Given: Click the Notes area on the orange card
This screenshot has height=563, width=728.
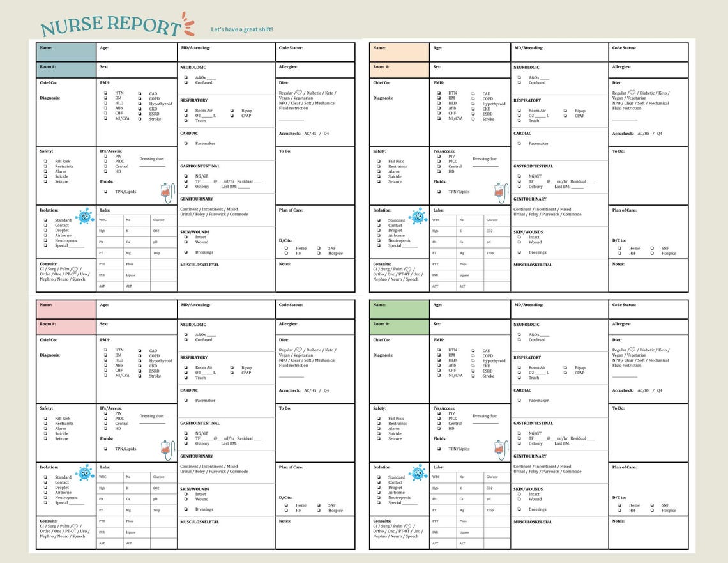Looking at the screenshot, I should 648,275.
